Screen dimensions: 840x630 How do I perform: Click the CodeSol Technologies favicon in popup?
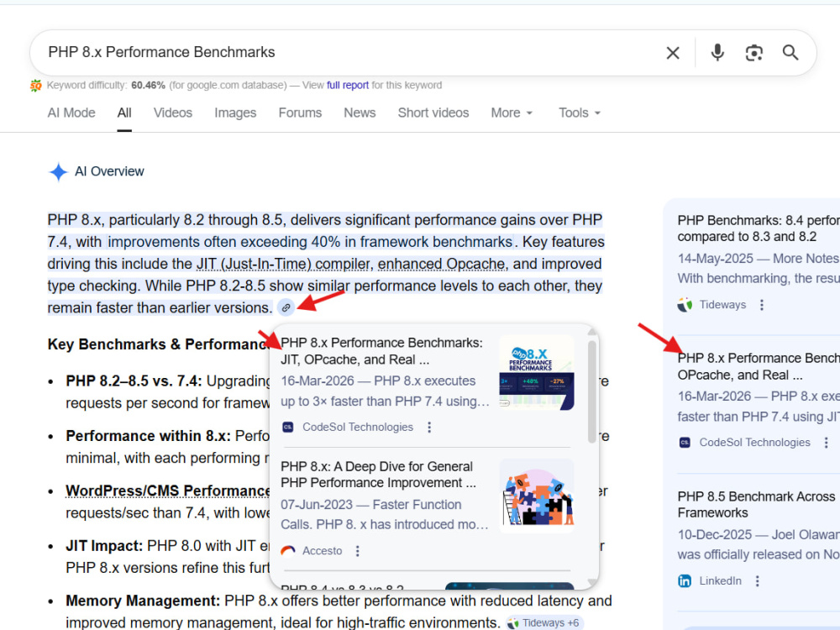(287, 427)
